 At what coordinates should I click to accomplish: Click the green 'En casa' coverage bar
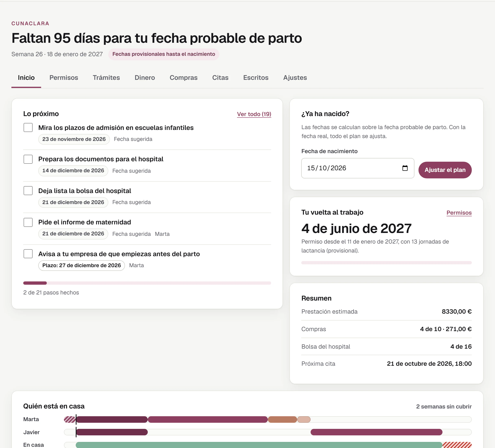click(259, 445)
